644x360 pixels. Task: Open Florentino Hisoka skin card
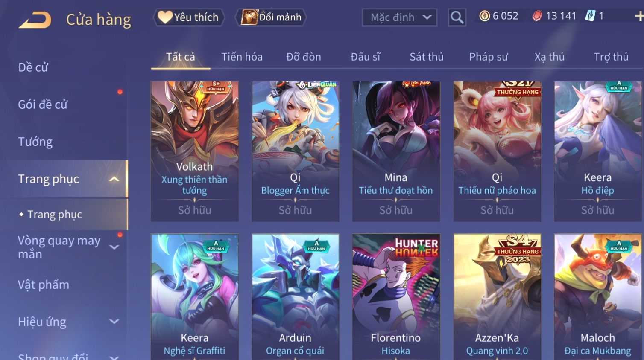point(396,297)
